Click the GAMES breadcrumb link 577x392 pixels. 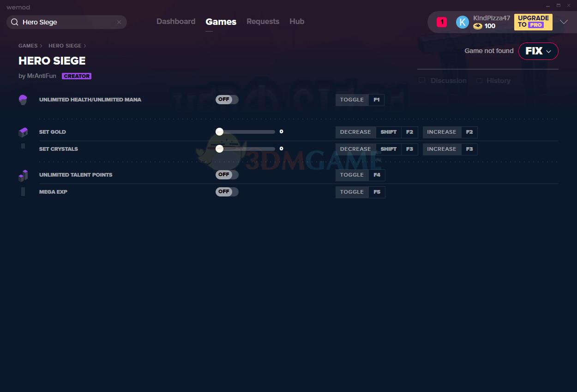point(28,46)
